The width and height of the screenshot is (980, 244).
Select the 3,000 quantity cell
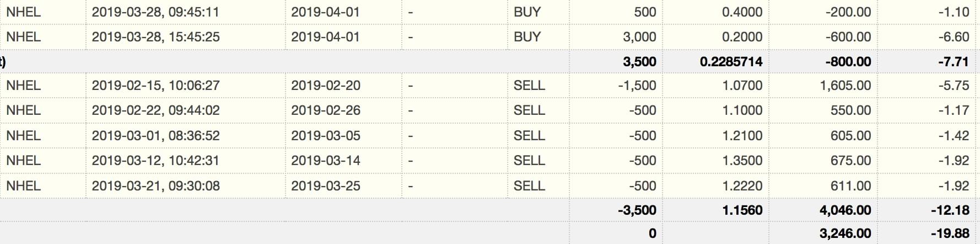639,37
